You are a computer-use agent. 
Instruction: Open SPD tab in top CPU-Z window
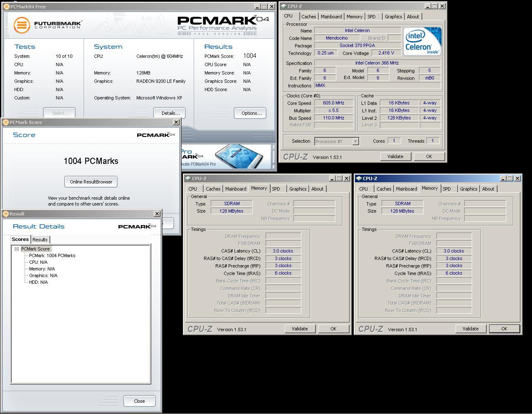pyautogui.click(x=372, y=17)
